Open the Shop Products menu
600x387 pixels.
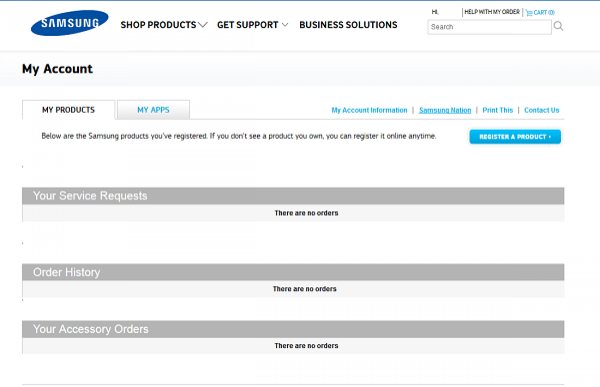click(x=158, y=25)
